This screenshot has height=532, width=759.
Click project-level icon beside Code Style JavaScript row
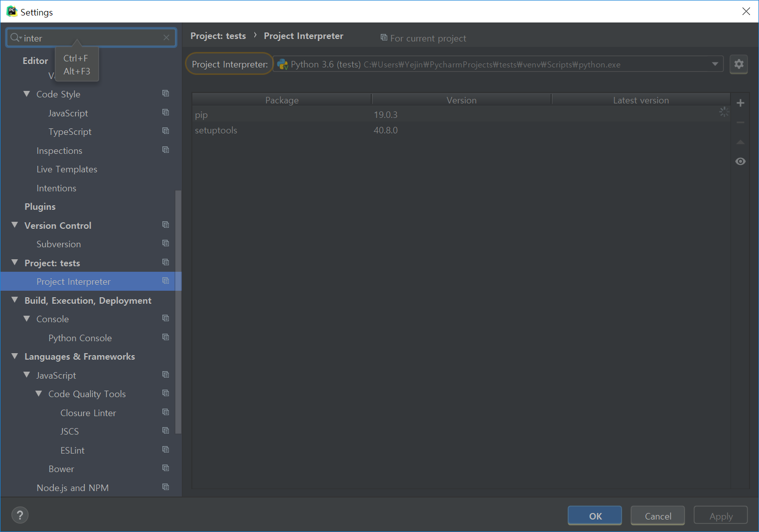coord(166,112)
